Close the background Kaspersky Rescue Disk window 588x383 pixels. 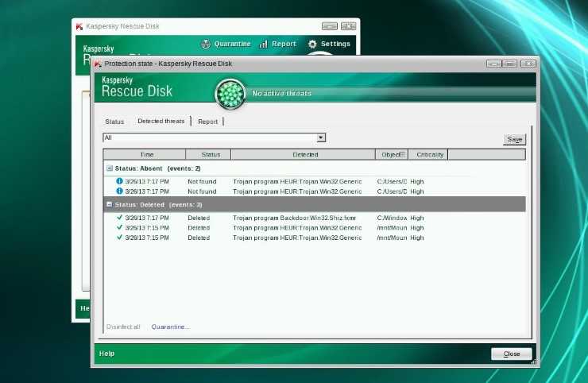348,26
